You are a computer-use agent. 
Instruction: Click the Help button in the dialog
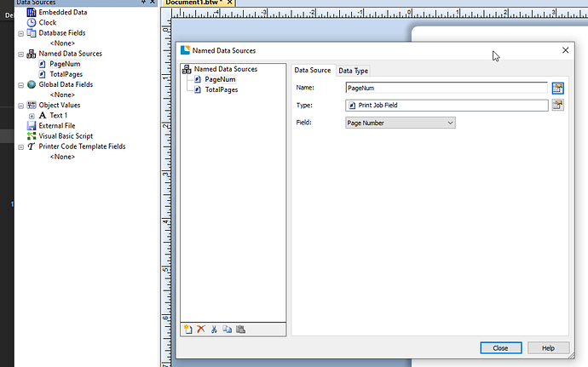[x=548, y=348]
